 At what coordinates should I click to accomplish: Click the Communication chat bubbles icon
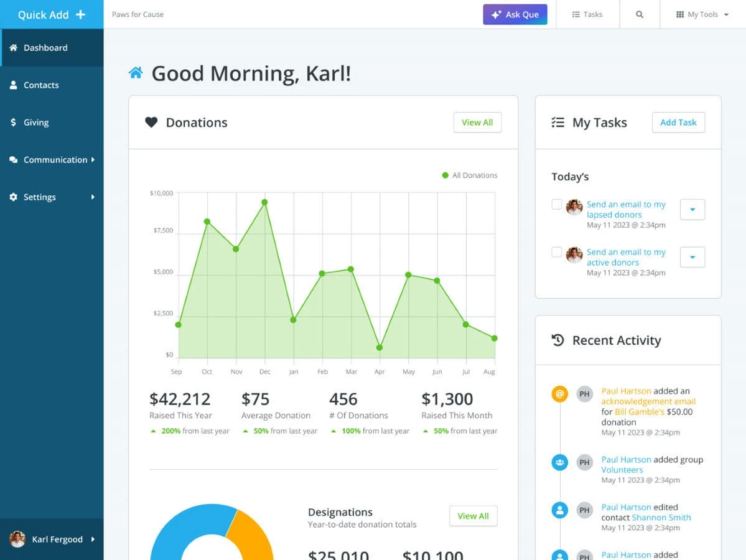coord(13,160)
